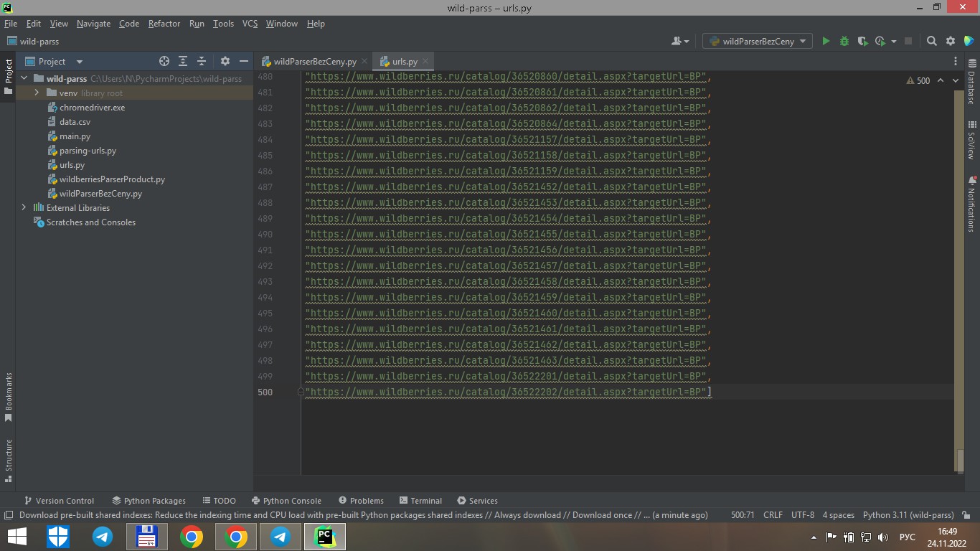Open the File menu
The image size is (980, 551).
11,24
